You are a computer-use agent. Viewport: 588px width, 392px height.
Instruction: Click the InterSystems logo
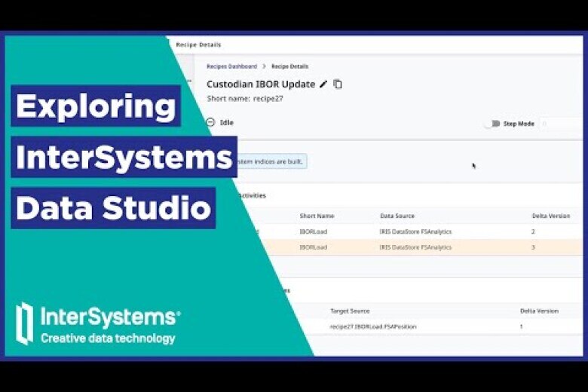(98, 323)
